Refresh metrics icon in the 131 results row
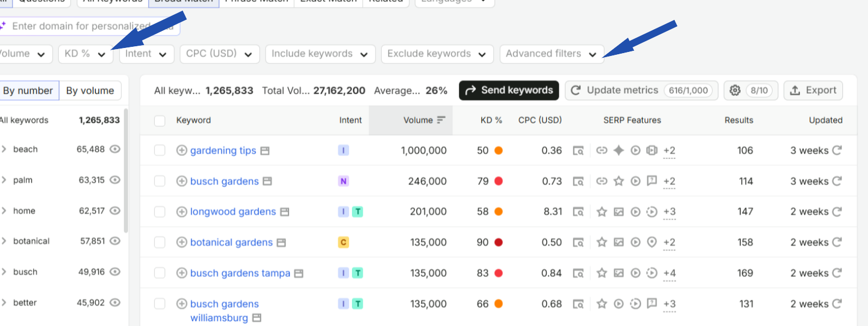868x326 pixels. pos(837,304)
